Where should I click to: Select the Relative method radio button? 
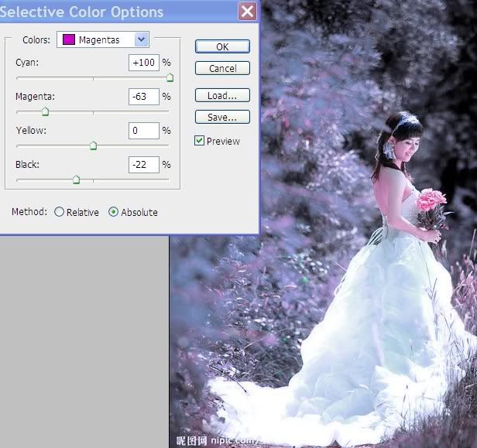pyautogui.click(x=60, y=212)
